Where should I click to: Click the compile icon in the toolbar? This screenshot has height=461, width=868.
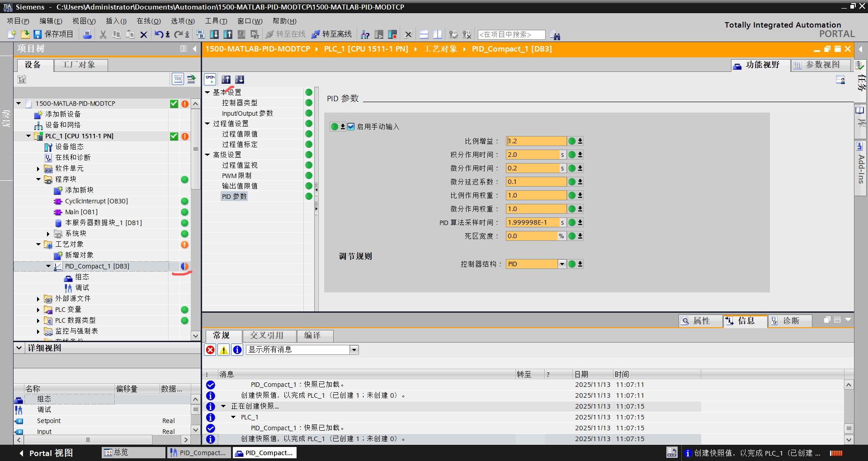click(x=201, y=34)
